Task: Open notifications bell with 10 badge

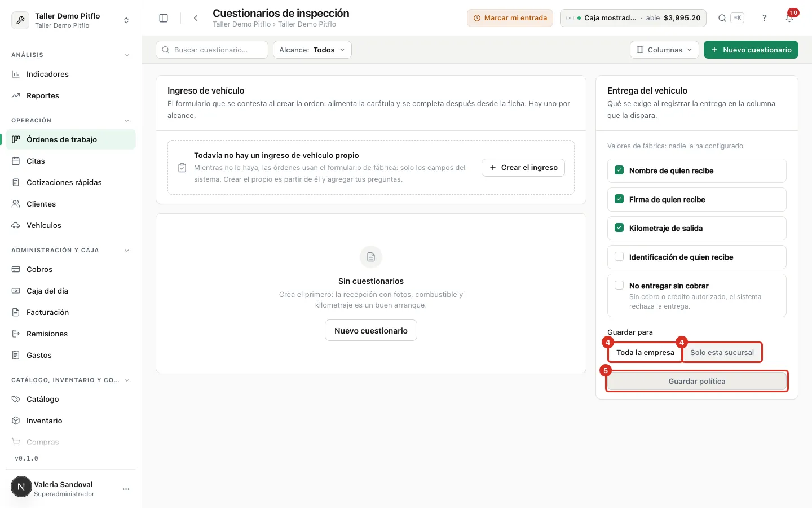Action: 789,17
